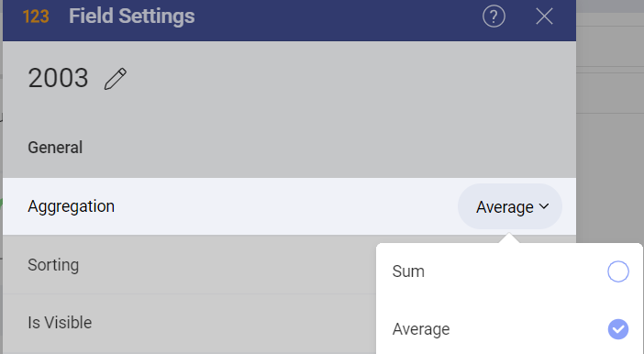Open help via the question mark icon
Viewport: 644px width, 354px height.
coord(494,17)
